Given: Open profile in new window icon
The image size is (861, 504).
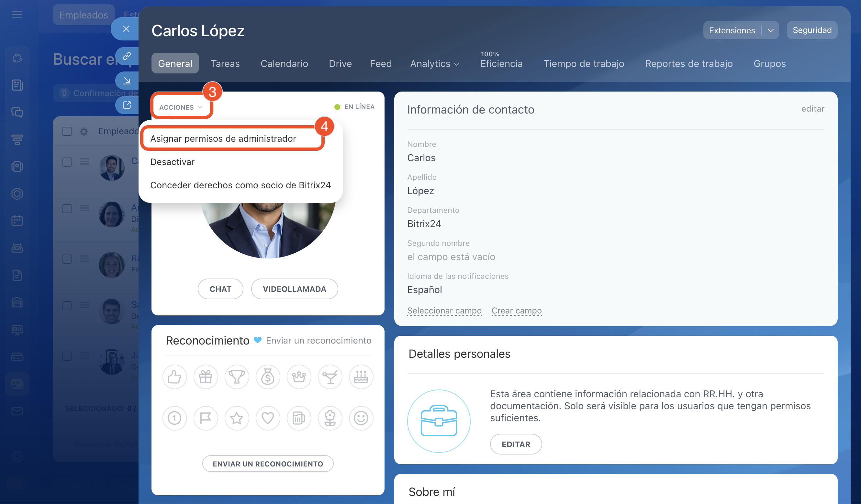Looking at the screenshot, I should point(127,105).
